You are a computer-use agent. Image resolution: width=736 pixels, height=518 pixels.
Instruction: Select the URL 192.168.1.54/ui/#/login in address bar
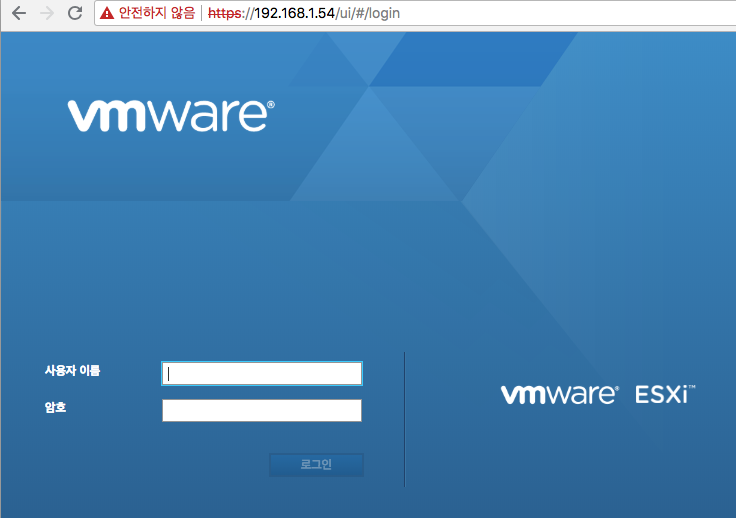[x=304, y=13]
